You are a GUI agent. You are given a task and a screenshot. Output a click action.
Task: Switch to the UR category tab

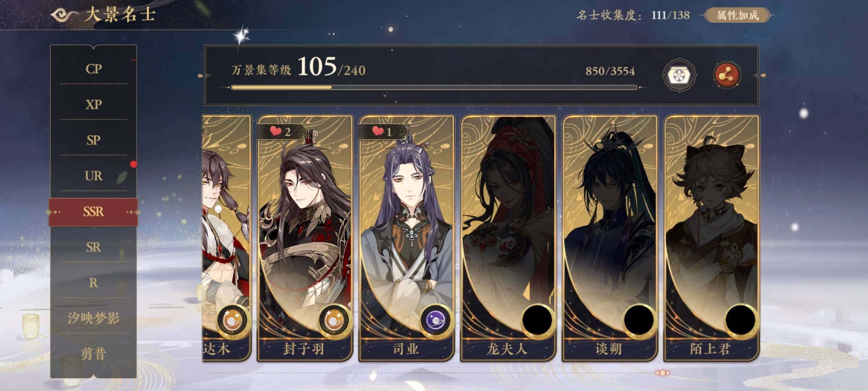93,176
